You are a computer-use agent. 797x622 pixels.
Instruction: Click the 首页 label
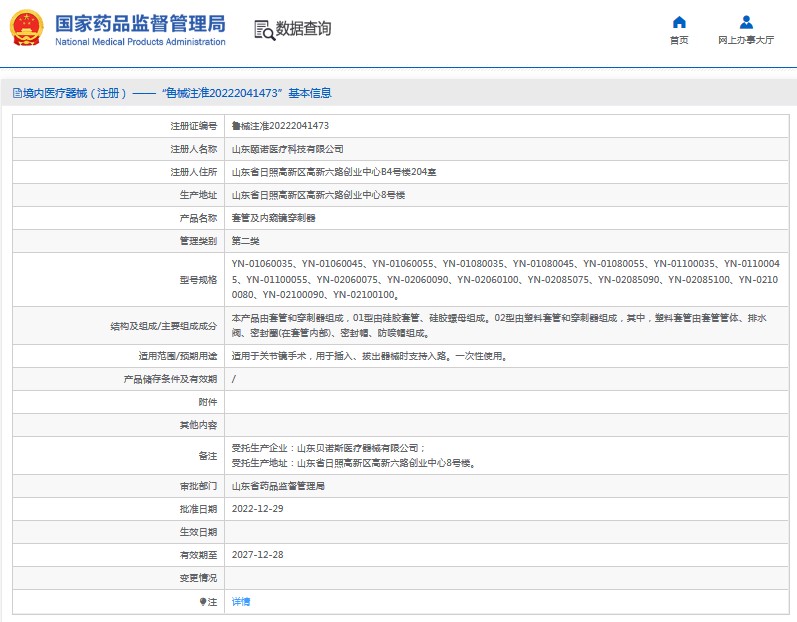(679, 40)
